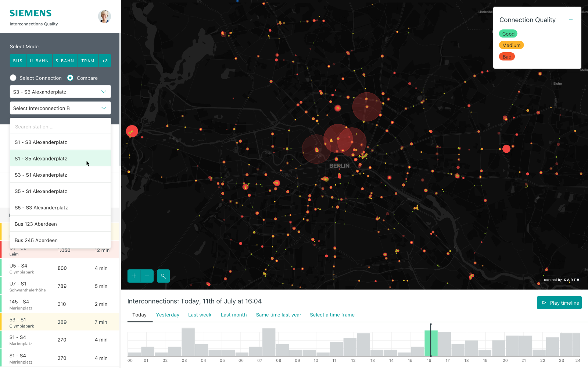
Task: Collapse the Connection Quality legend
Action: (x=571, y=20)
